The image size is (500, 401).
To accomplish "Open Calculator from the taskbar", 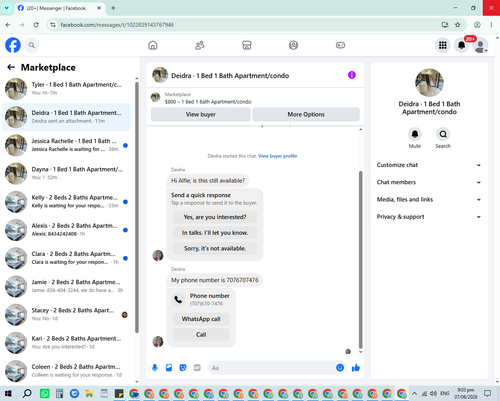I will click(x=59, y=394).
